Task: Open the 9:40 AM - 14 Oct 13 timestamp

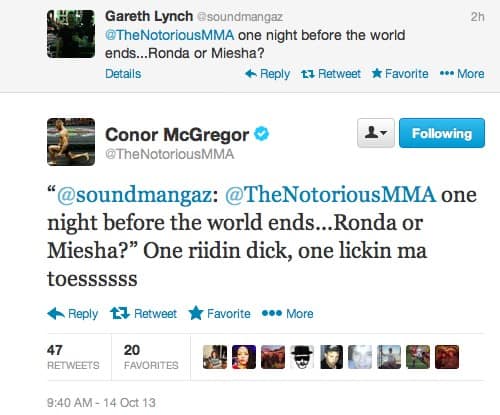Action: 101,403
